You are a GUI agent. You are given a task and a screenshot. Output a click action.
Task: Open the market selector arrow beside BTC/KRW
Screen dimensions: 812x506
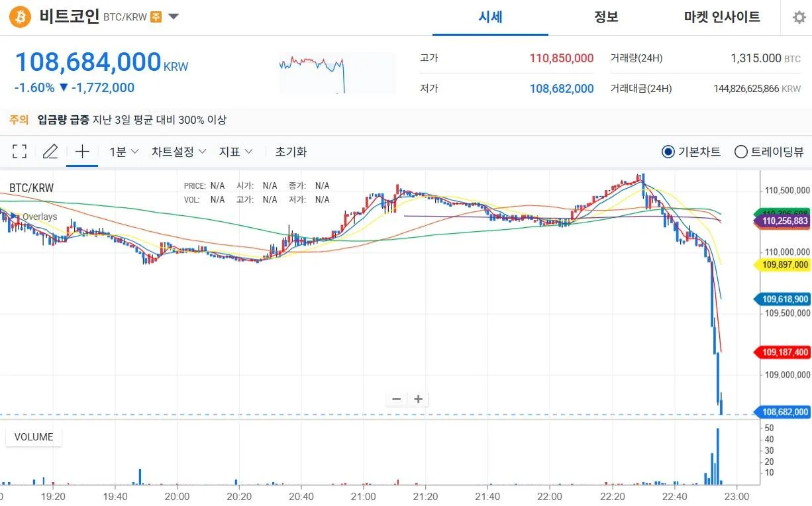[174, 17]
